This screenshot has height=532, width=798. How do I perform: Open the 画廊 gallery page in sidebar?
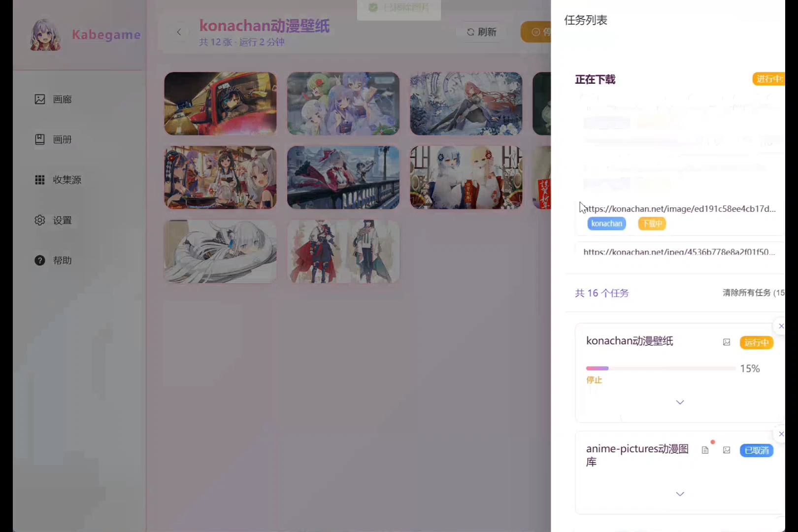point(53,100)
